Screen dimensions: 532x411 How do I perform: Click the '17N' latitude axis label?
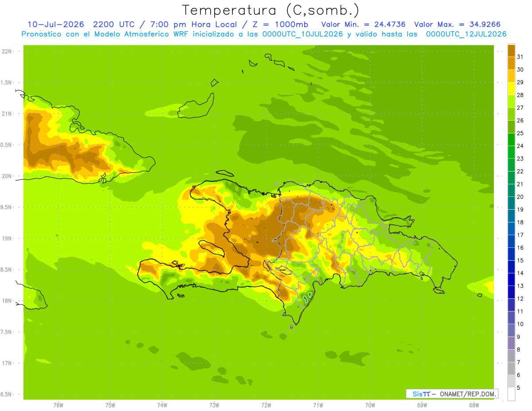(6, 363)
